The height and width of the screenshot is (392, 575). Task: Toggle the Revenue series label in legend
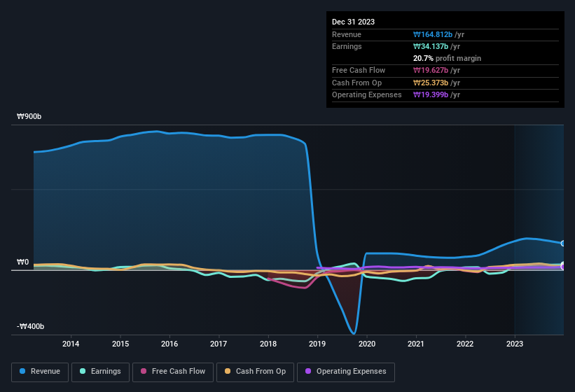(46, 371)
